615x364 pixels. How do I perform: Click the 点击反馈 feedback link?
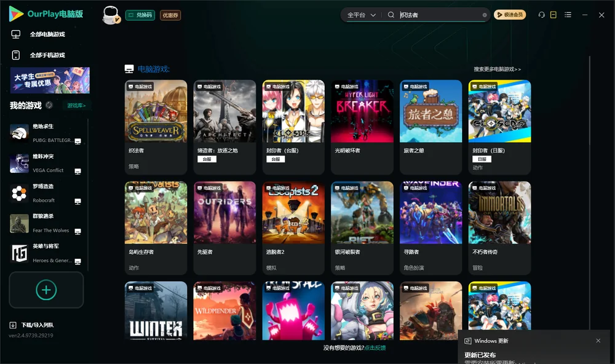375,347
